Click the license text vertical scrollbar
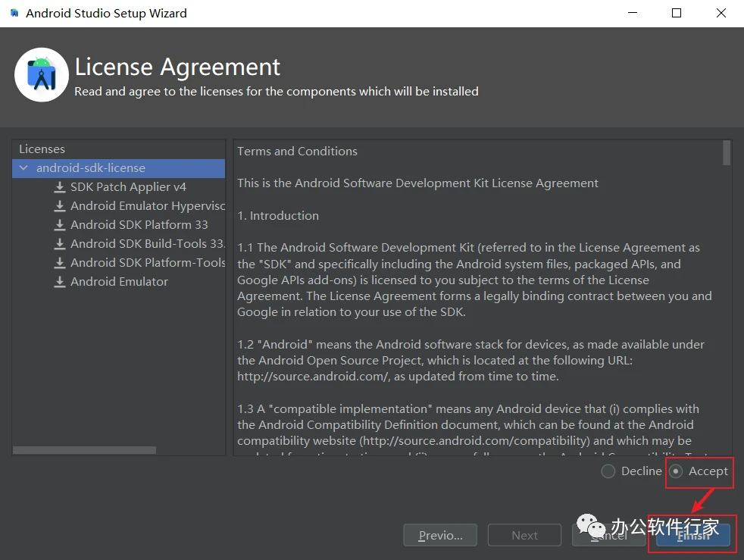The image size is (744, 560). tap(727, 152)
